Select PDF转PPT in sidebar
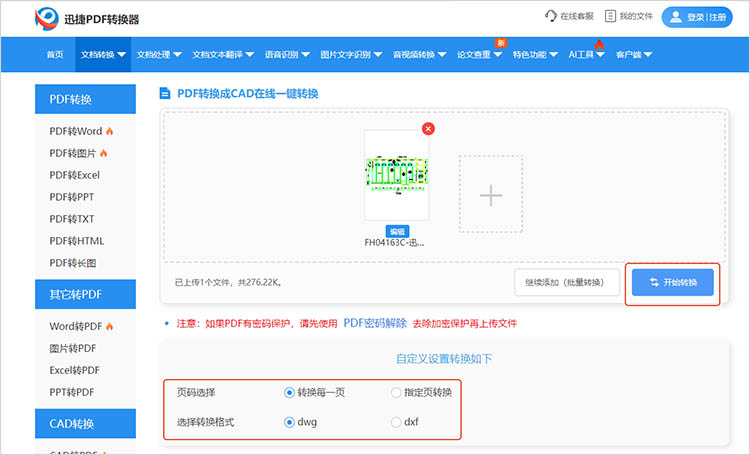Image resolution: width=750 pixels, height=455 pixels. point(72,197)
